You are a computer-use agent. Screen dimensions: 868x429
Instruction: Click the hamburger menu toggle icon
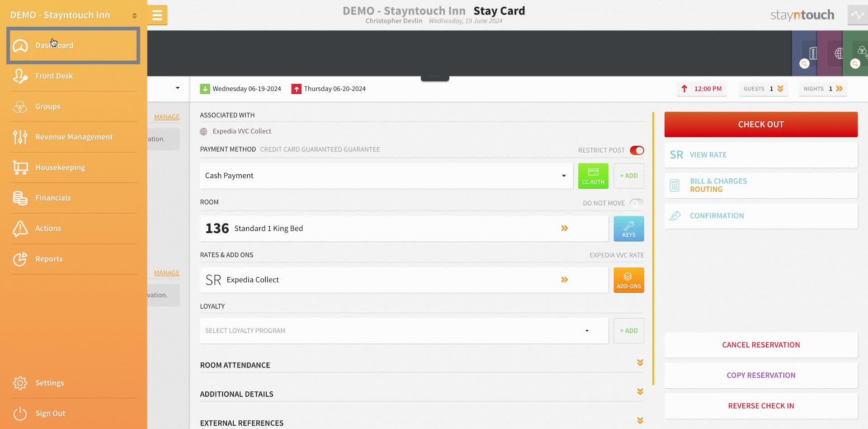click(157, 15)
